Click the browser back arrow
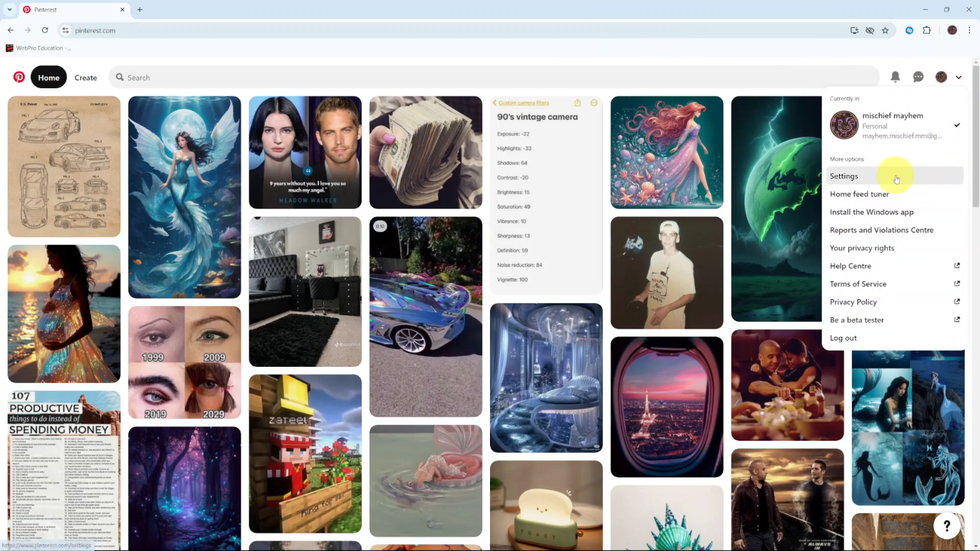 [10, 30]
